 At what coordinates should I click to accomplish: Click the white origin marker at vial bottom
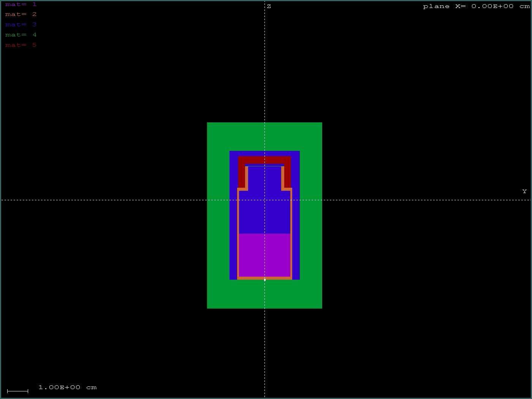click(x=265, y=280)
